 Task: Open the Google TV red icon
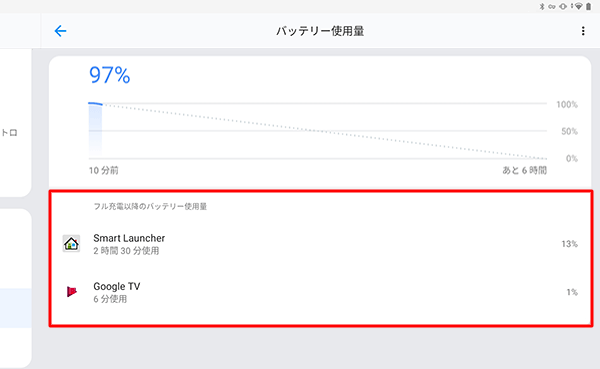coord(72,292)
